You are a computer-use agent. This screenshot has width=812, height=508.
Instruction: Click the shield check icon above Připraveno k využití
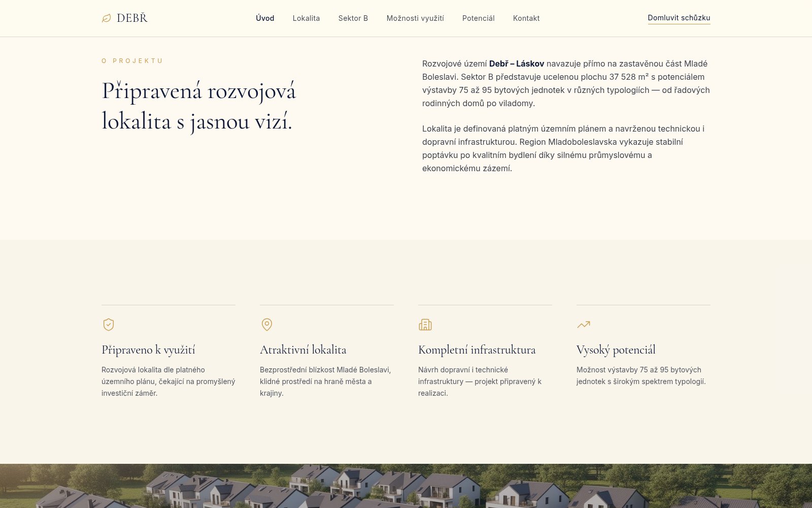[x=109, y=325]
